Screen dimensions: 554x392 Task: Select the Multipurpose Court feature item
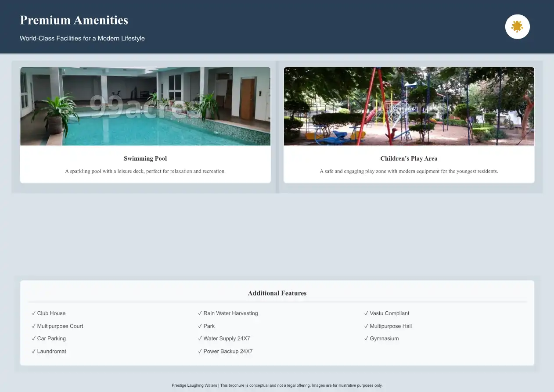[60, 326]
